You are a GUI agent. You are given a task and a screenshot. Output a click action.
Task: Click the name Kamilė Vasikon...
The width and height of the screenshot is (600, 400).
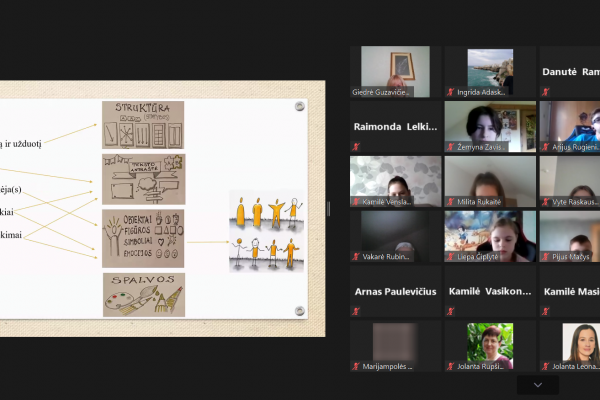pyautogui.click(x=490, y=291)
